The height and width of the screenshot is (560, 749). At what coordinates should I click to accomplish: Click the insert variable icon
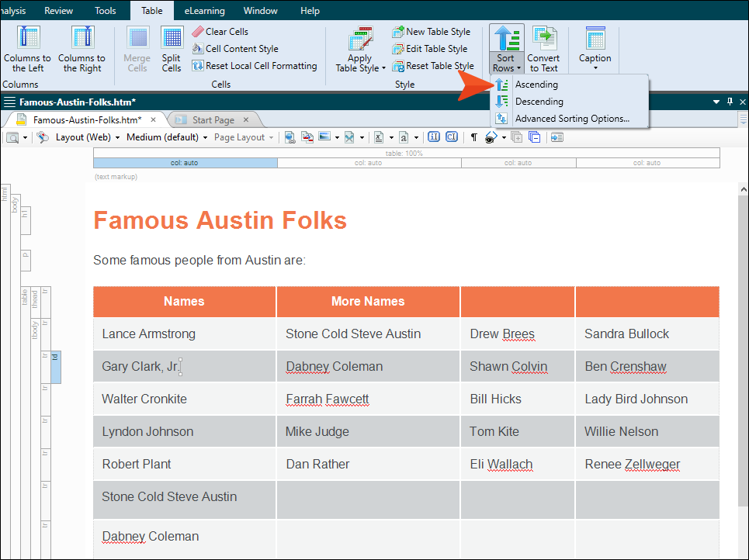pyautogui.click(x=379, y=137)
